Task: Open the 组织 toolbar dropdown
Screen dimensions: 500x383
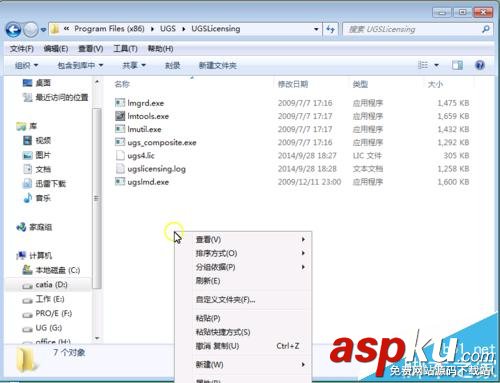Action: click(27, 65)
